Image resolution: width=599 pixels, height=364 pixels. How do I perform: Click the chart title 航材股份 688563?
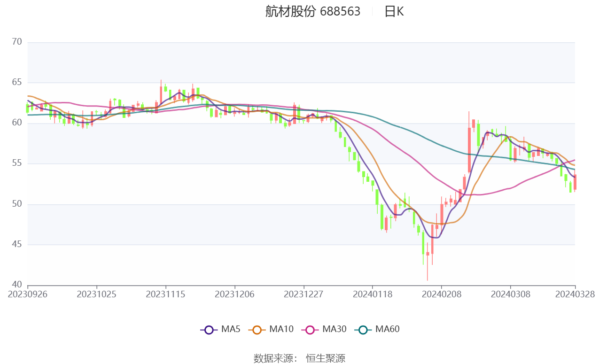tap(312, 12)
